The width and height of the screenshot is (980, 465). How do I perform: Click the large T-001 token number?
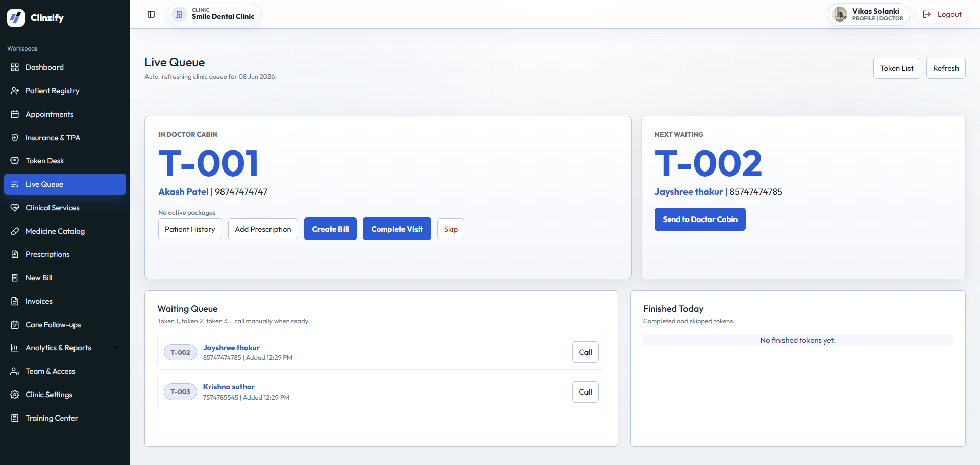click(x=208, y=164)
